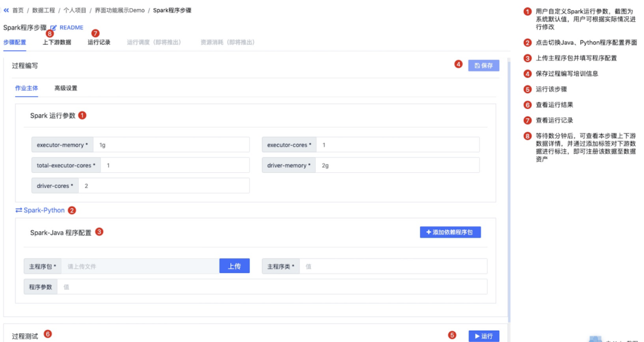Focus the executor-memory input field
Viewport: 644px width, 342px height.
[171, 145]
